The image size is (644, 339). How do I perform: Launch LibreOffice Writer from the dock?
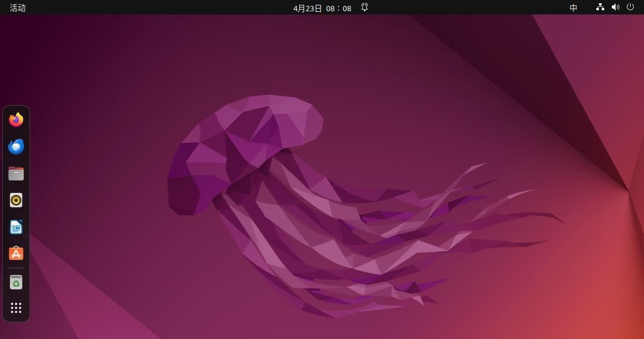coord(16,227)
